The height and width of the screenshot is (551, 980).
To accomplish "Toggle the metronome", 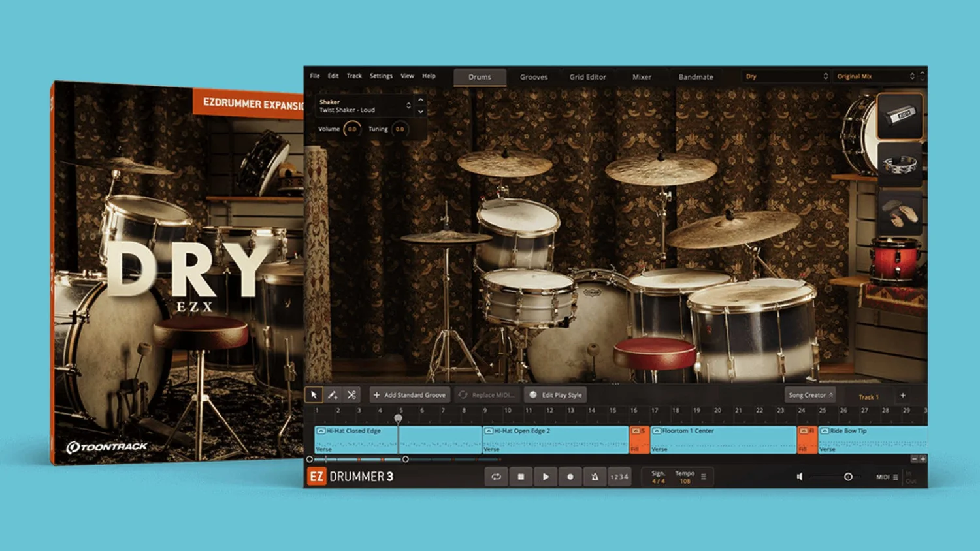I will tap(595, 477).
